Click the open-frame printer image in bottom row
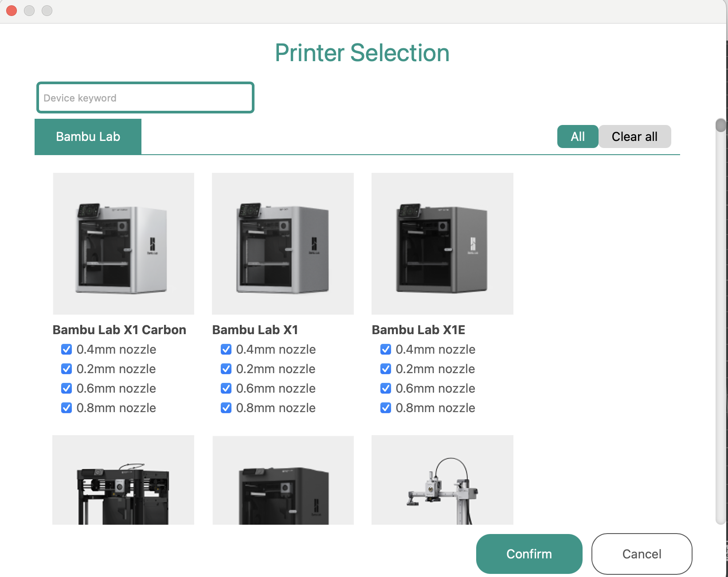The width and height of the screenshot is (728, 577). tap(123, 480)
